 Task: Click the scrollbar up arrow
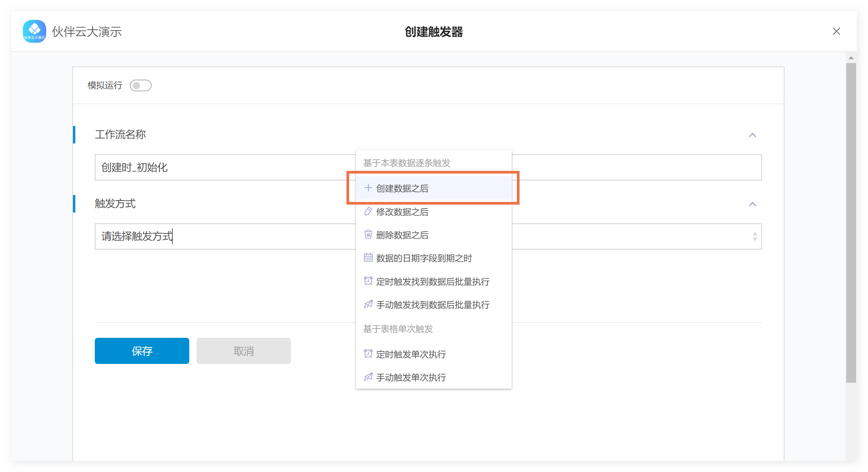pos(851,58)
